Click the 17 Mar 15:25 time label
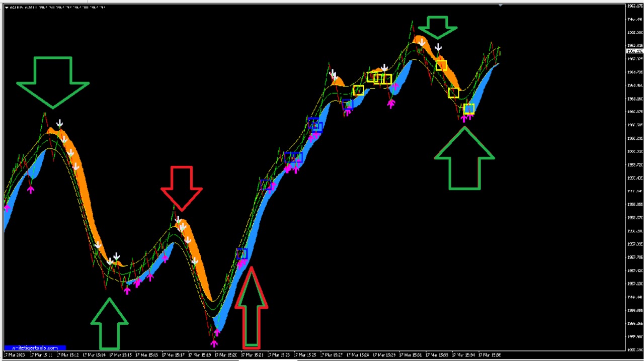The image size is (644, 362). [305, 355]
